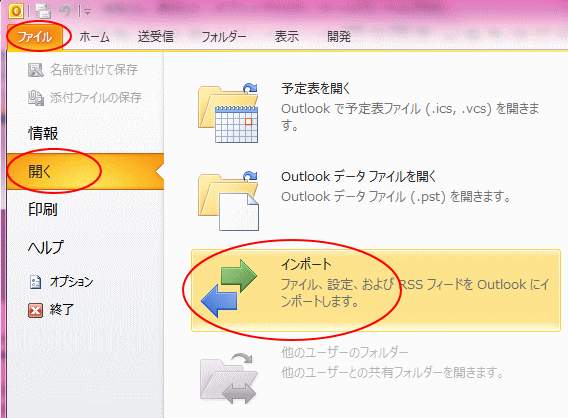
Task: Open the ファイル tab
Action: coord(34,37)
